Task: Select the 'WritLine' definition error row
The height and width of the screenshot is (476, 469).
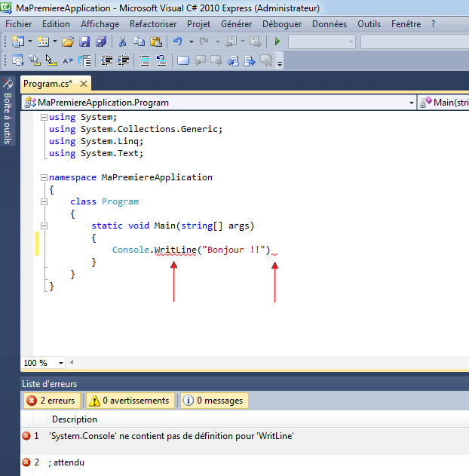Action: (171, 436)
